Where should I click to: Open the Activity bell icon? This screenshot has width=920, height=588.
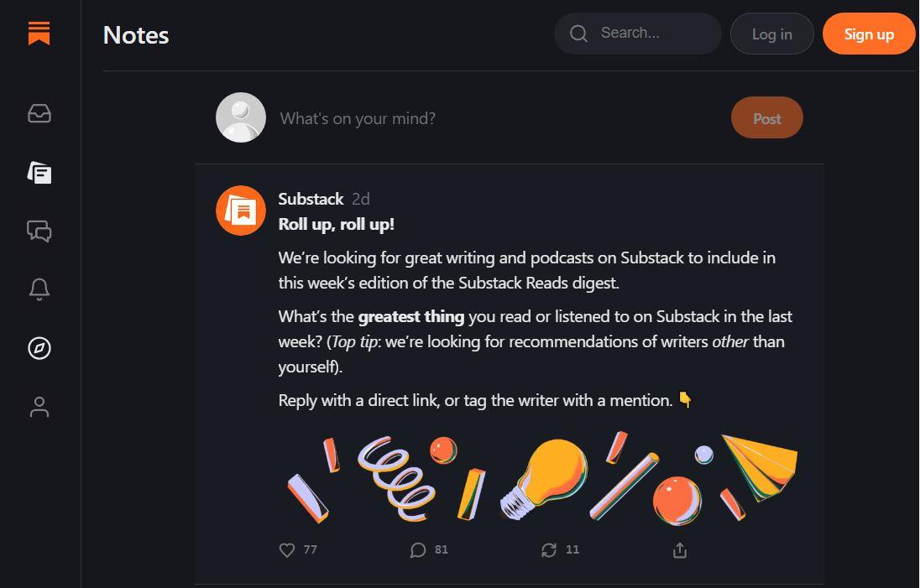pyautogui.click(x=39, y=289)
